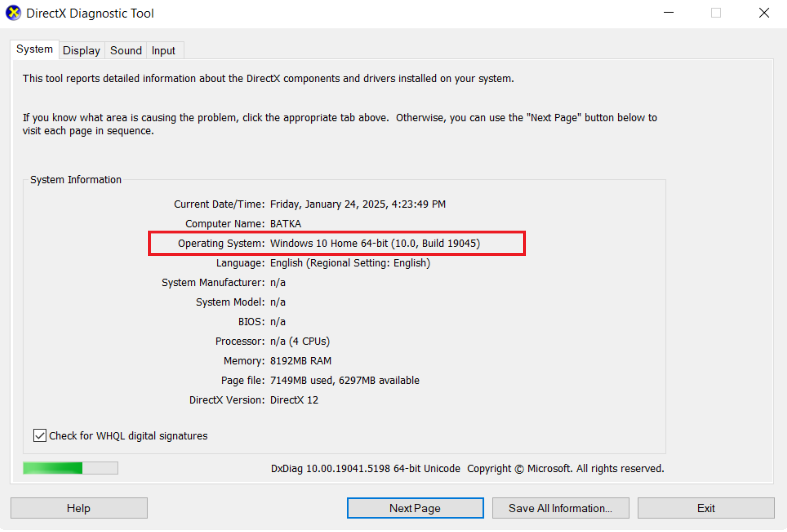Click the Operating System value text

375,243
